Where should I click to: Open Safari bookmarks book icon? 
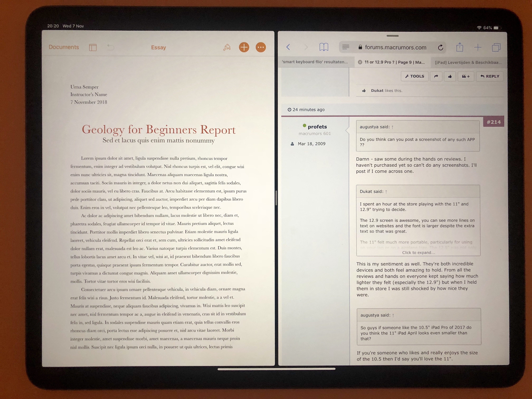point(324,47)
